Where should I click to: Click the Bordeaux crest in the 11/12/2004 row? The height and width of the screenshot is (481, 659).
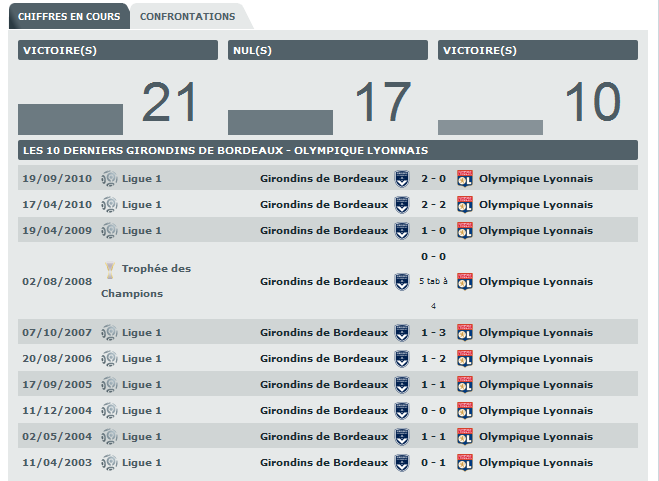[x=401, y=410]
